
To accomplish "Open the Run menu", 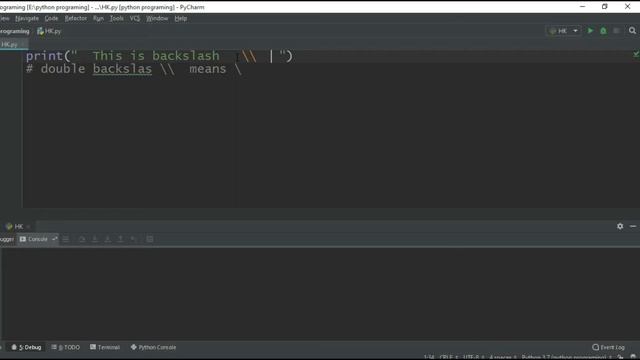I will coord(98,18).
